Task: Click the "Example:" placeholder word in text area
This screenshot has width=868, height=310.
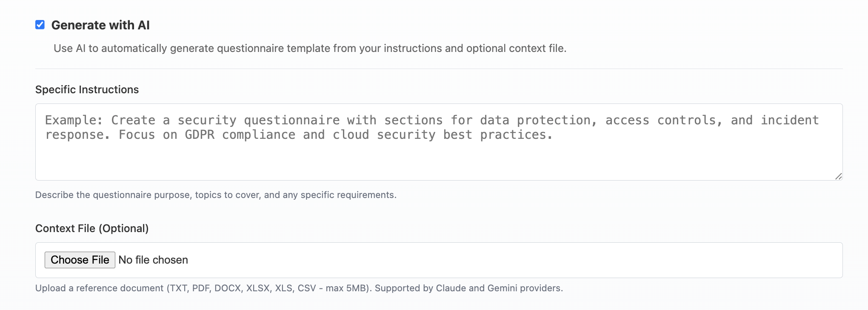Action: coord(74,121)
